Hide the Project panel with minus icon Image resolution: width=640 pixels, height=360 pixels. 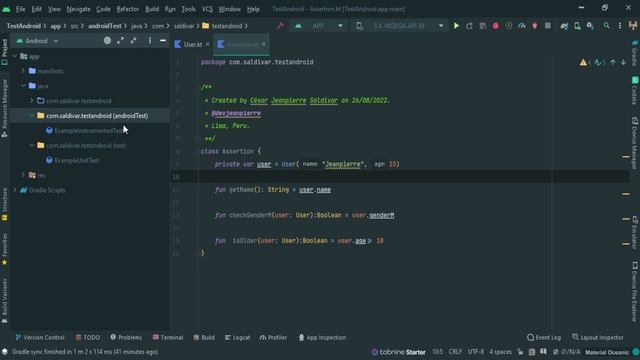(162, 40)
